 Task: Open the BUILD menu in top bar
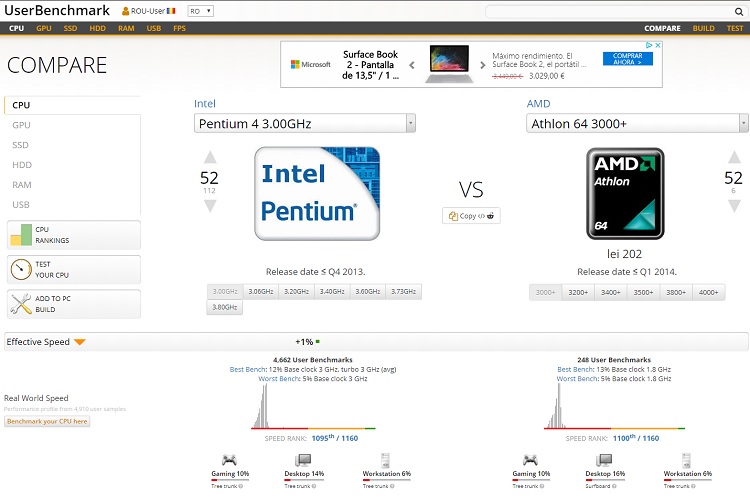coord(703,28)
